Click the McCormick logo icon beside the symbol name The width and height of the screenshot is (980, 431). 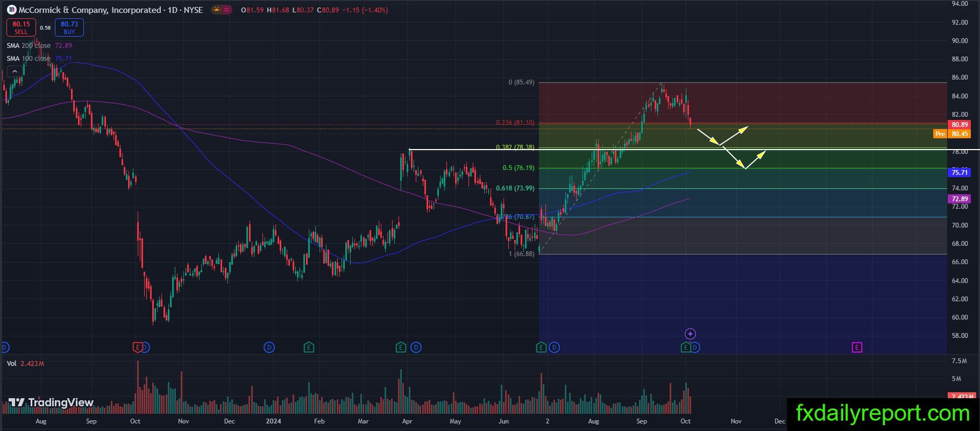point(11,10)
